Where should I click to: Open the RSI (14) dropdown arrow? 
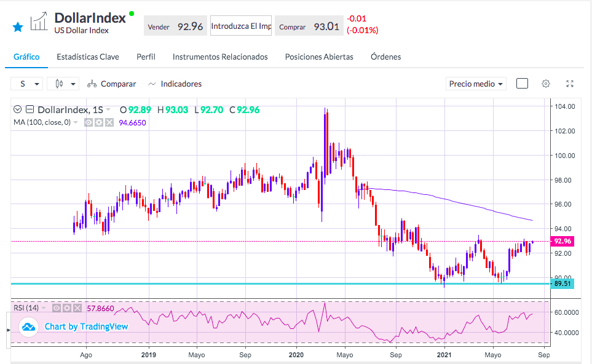tap(44, 308)
